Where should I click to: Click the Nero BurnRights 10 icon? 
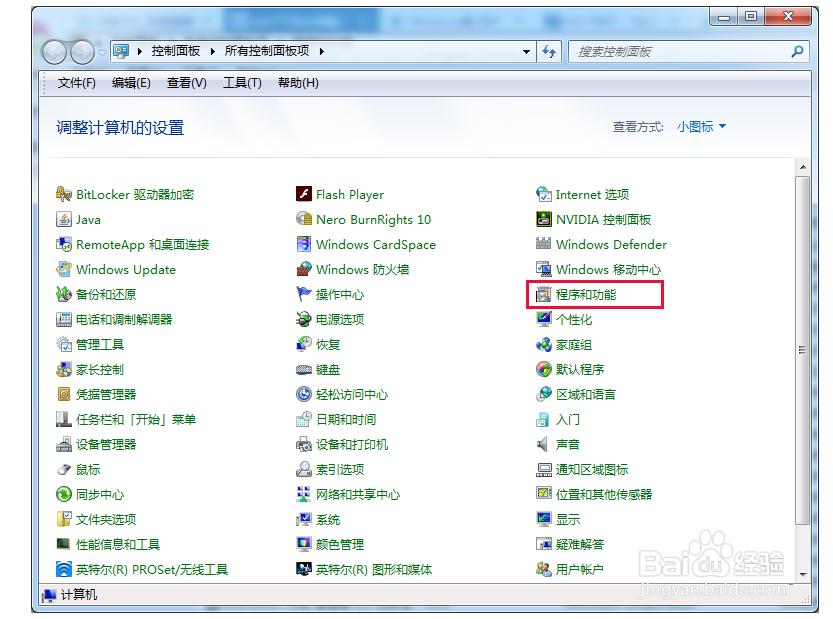[304, 219]
